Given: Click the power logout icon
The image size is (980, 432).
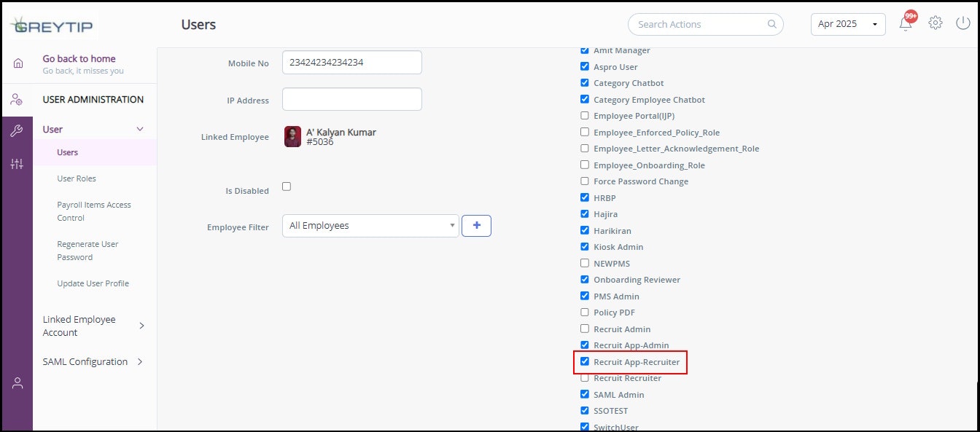Looking at the screenshot, I should (962, 23).
